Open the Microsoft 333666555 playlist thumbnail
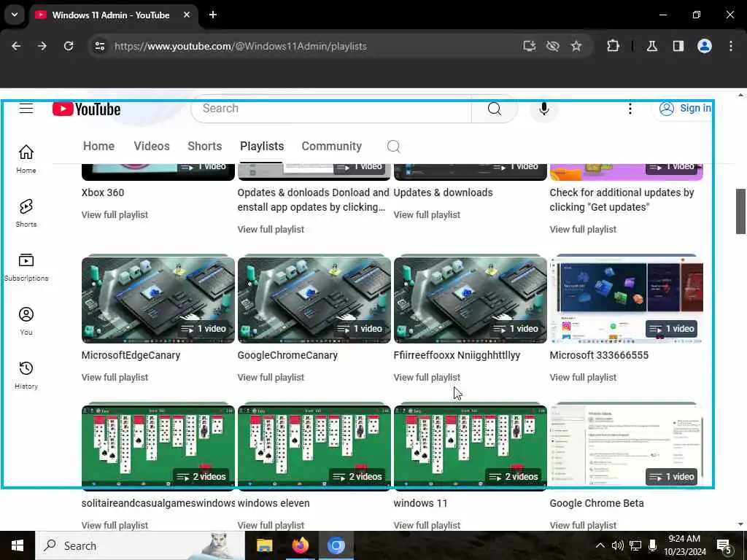The image size is (747, 560). (627, 300)
